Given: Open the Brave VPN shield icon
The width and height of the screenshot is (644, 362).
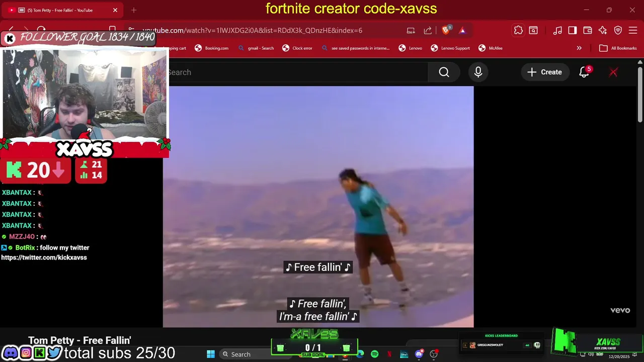Looking at the screenshot, I should 618,30.
